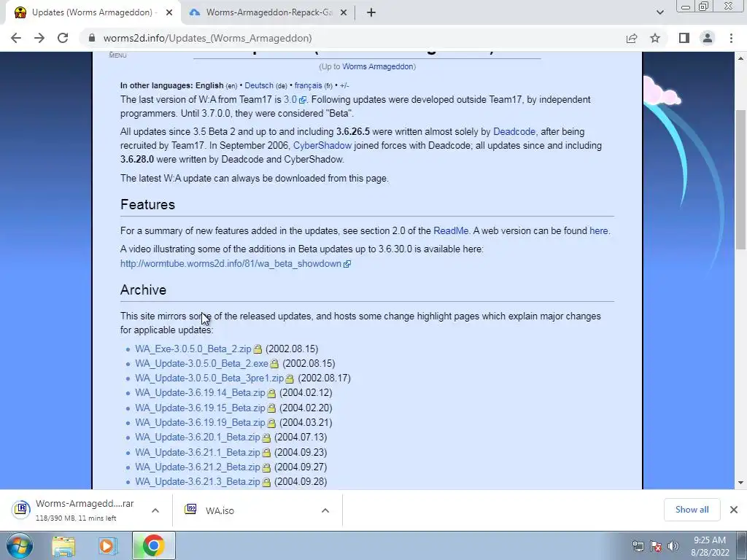Viewport: 747px width, 560px height.
Task: Close the Worms-Armageddon-Repack tab
Action: click(344, 13)
